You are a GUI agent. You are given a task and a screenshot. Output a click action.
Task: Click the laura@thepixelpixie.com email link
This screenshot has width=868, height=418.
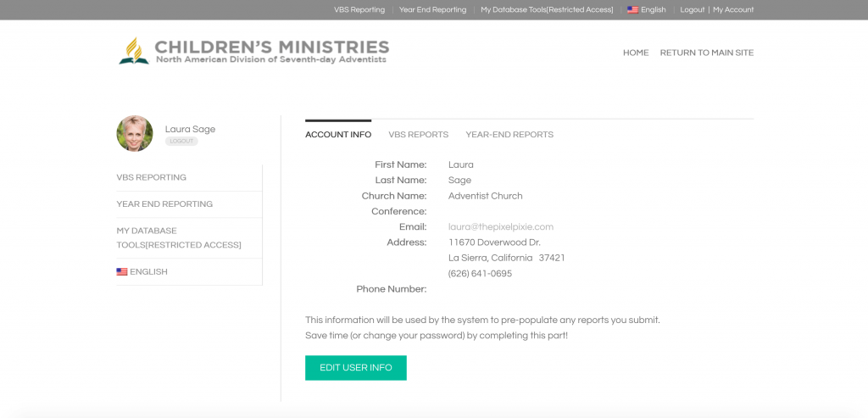(x=500, y=227)
